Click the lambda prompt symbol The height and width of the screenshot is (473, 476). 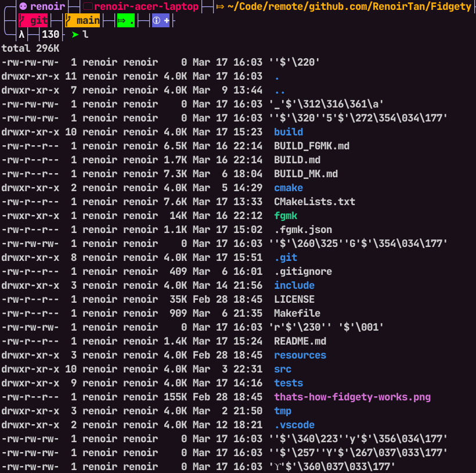point(21,35)
